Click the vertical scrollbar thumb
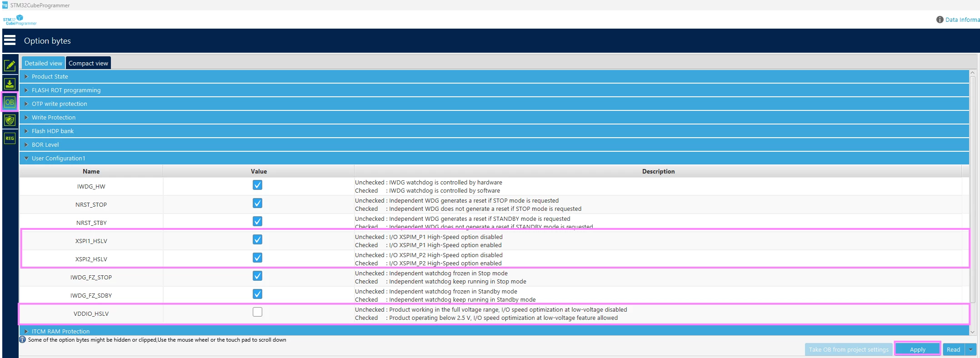Image resolution: width=980 pixels, height=358 pixels. [x=972, y=189]
